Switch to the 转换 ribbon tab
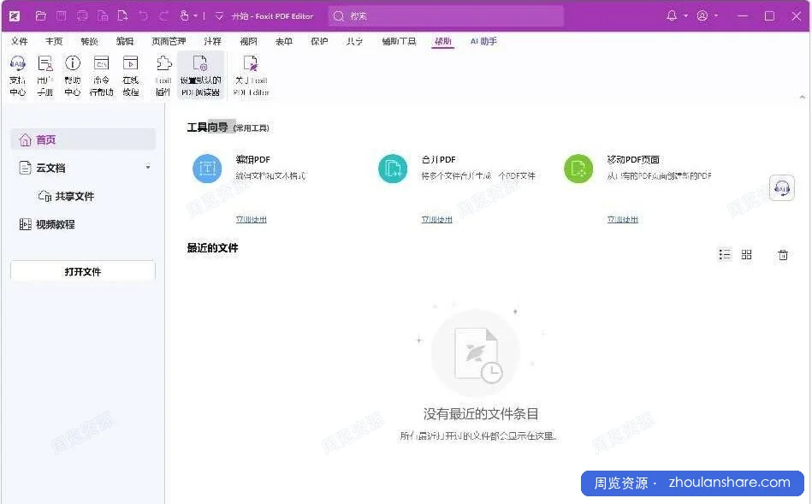This screenshot has height=504, width=812. (x=90, y=41)
